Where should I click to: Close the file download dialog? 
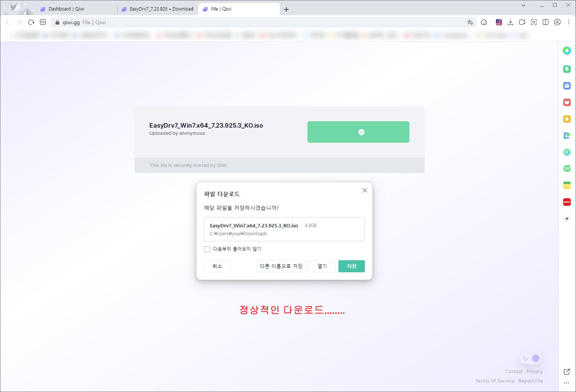[365, 190]
